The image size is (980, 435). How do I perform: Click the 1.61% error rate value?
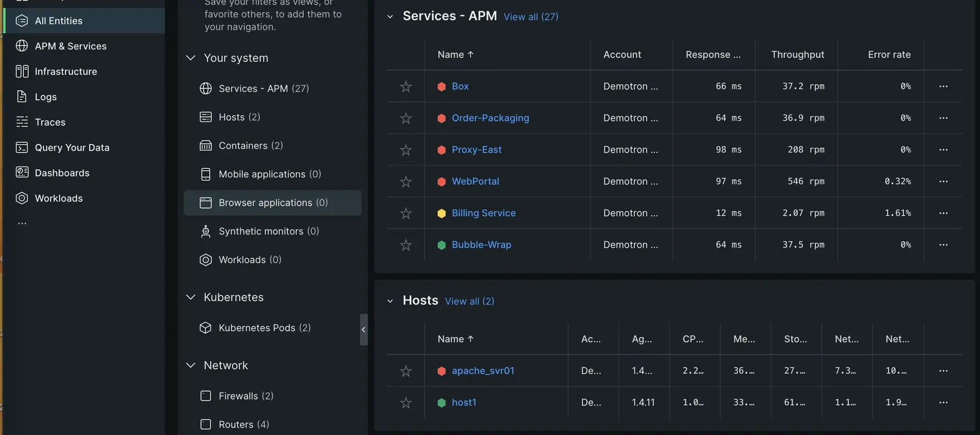click(897, 213)
